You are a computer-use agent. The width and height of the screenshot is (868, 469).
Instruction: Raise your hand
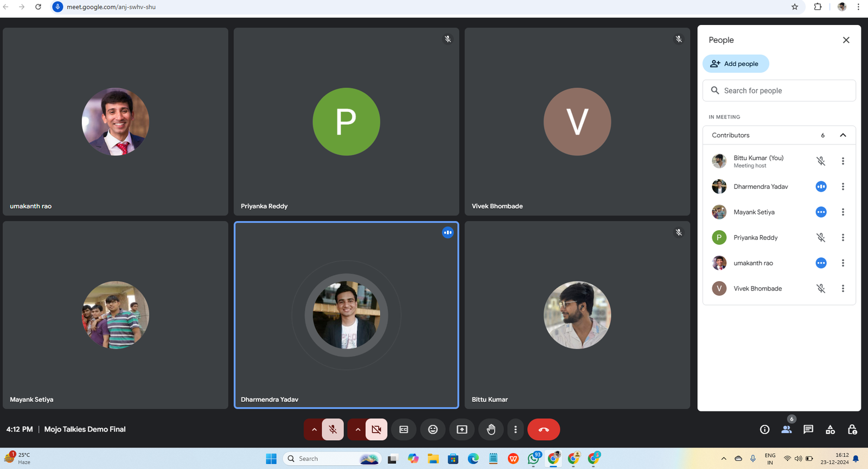[491, 429]
